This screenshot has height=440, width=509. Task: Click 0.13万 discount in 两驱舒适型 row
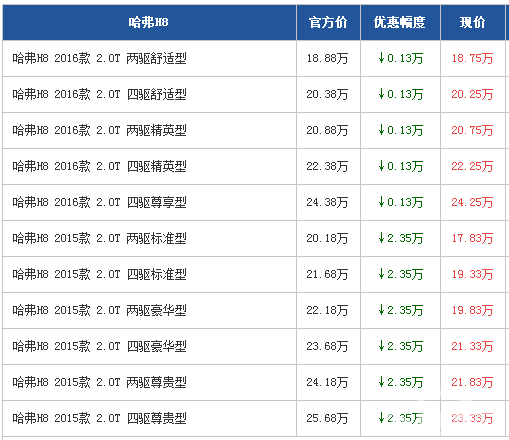[x=401, y=58]
